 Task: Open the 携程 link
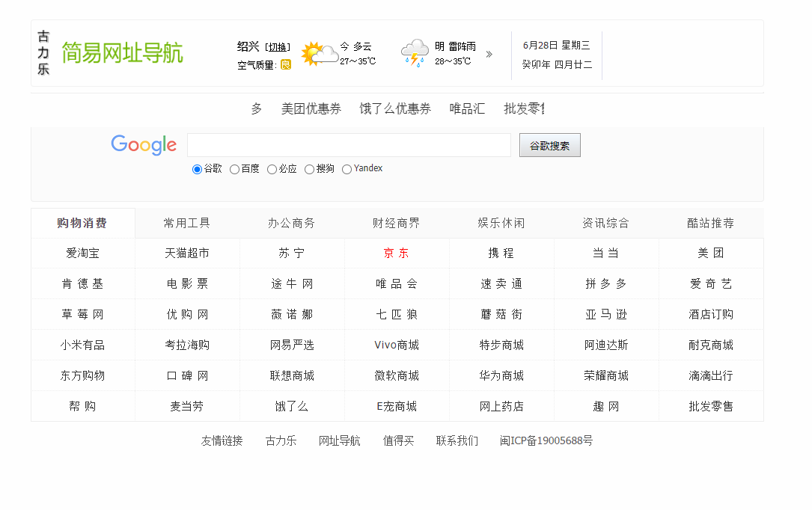501,253
